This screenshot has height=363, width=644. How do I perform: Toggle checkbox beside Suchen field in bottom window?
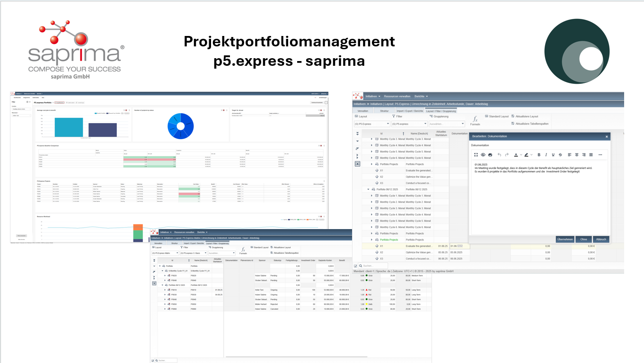153,361
